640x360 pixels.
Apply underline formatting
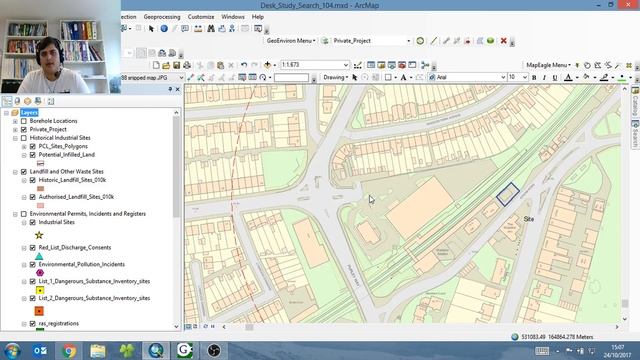click(555, 77)
